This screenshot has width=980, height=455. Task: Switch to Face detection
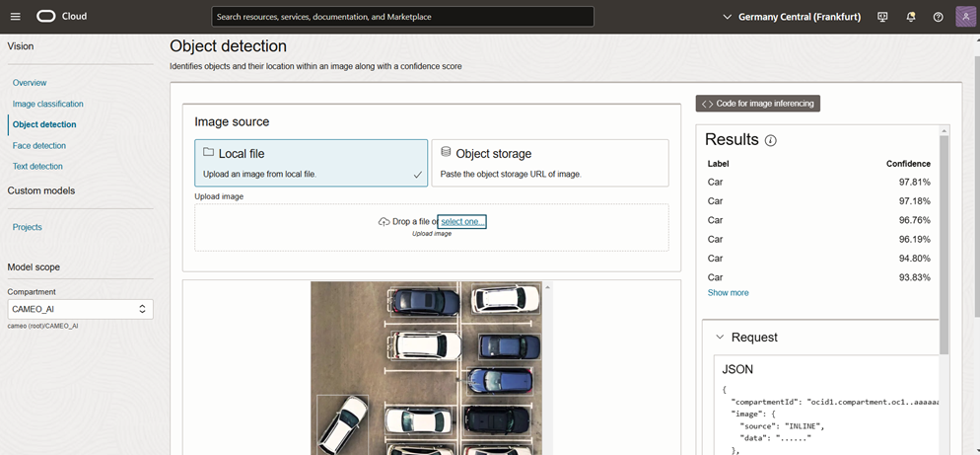39,145
